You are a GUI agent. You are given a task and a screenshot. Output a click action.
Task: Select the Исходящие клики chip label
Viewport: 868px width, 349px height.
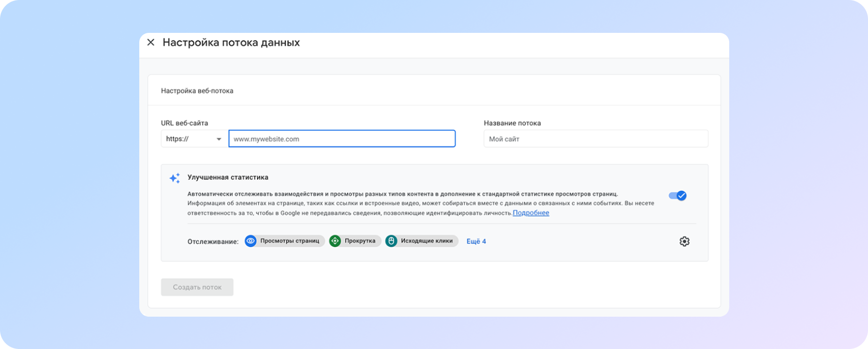427,241
